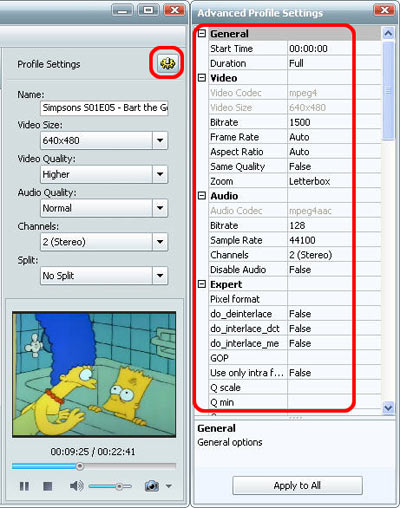This screenshot has width=400, height=508.
Task: Close the main converter window
Action: click(x=174, y=10)
